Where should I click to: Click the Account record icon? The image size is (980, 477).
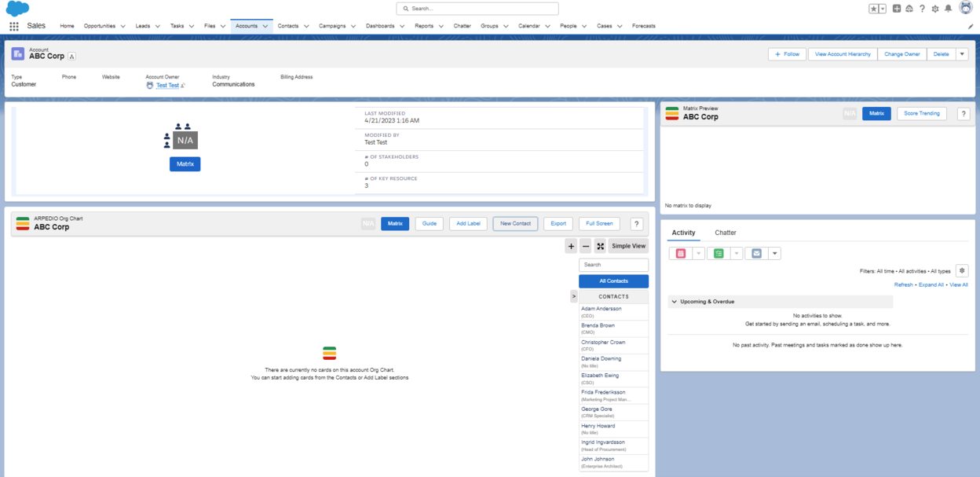coord(17,53)
